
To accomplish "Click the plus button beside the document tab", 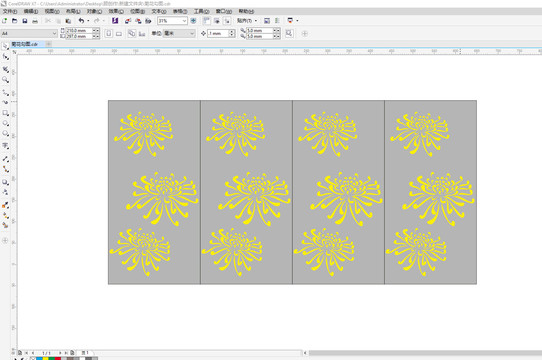I will 48,44.
